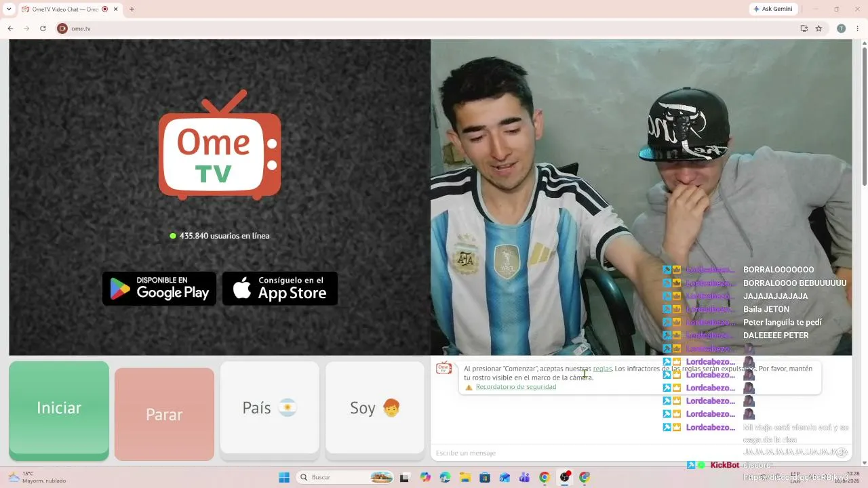The image size is (868, 488).
Task: Open File Explorer from the taskbar
Action: pos(465,477)
